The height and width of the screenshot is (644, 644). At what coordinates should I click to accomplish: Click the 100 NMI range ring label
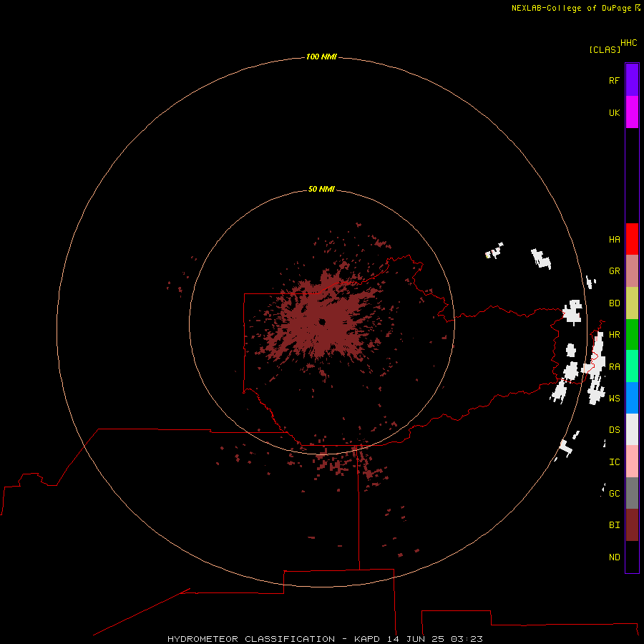[321, 57]
